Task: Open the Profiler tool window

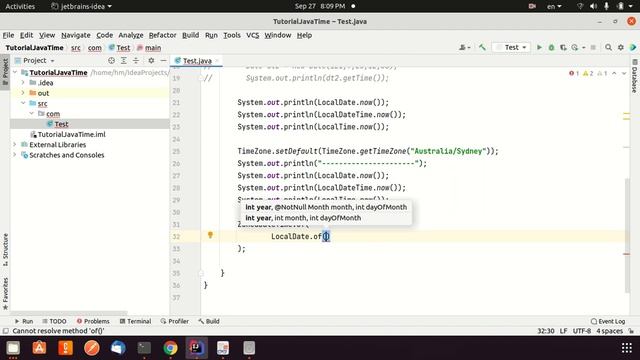Action: [174, 321]
